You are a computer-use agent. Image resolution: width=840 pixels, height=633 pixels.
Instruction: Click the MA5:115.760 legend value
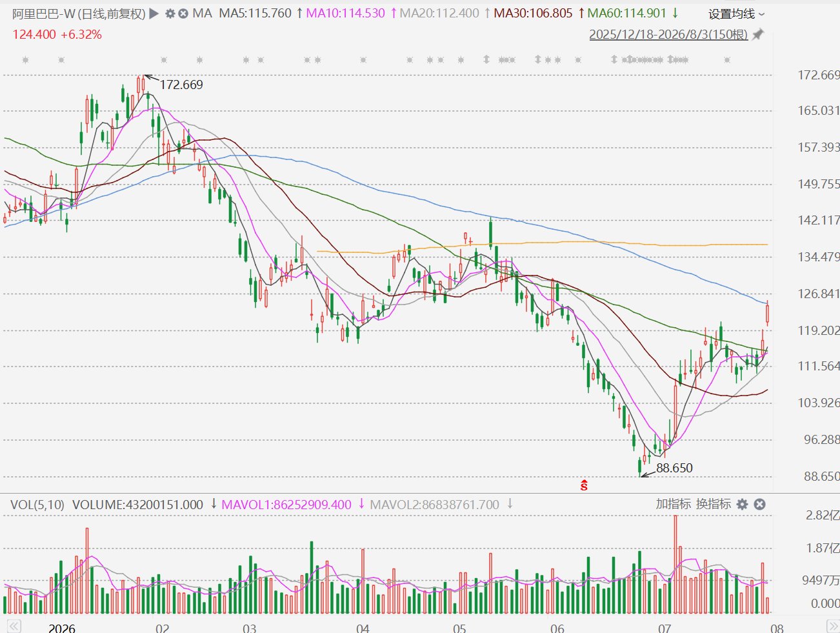pos(255,13)
